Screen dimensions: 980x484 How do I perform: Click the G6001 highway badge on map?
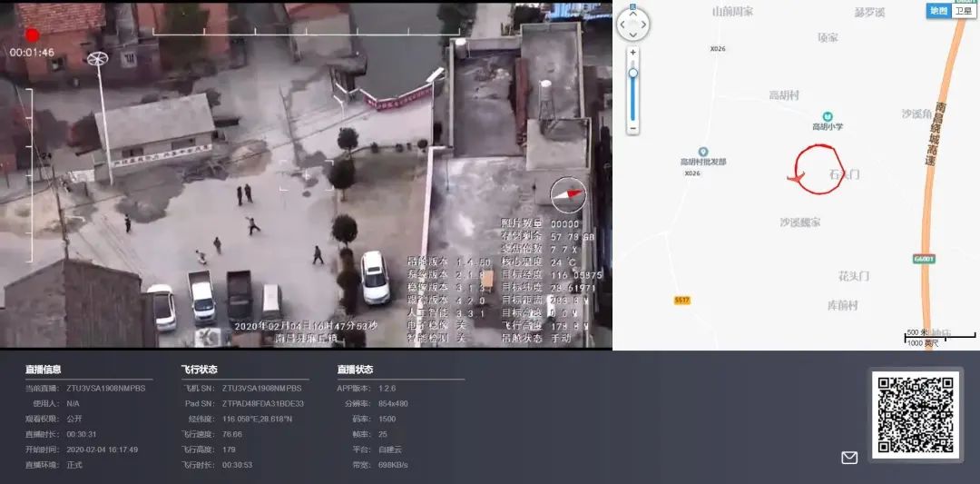[924, 259]
